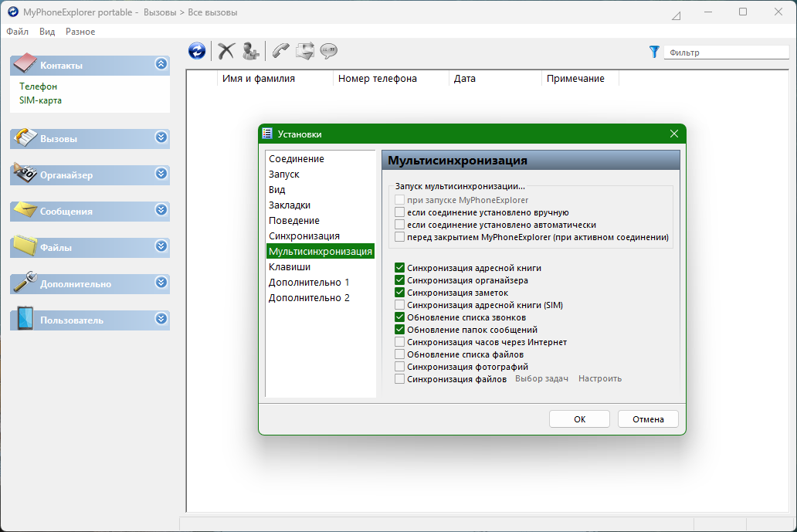Expand the Сообщения panel chevron
Image resolution: width=797 pixels, height=532 pixels.
click(x=161, y=210)
